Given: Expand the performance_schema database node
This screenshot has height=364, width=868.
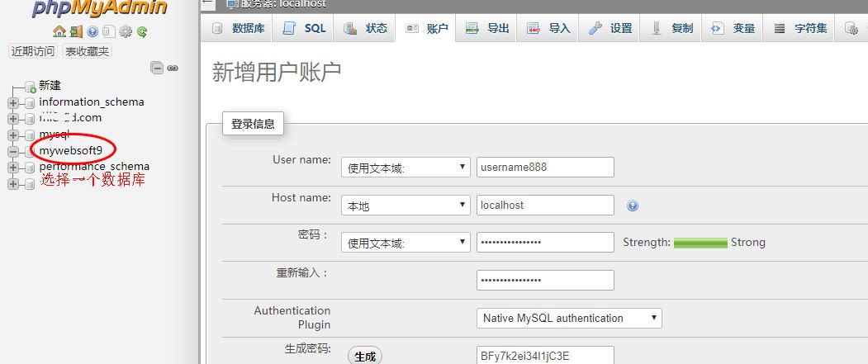Looking at the screenshot, I should click(x=13, y=168).
